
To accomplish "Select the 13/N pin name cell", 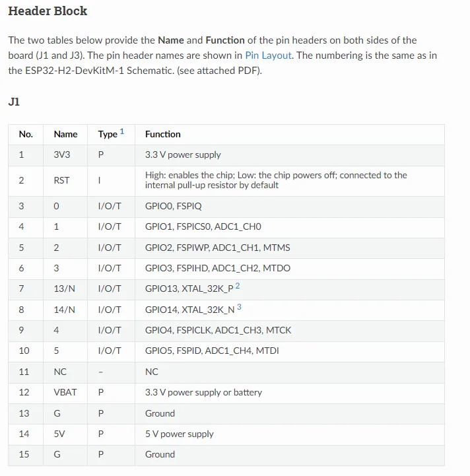I will click(65, 289).
